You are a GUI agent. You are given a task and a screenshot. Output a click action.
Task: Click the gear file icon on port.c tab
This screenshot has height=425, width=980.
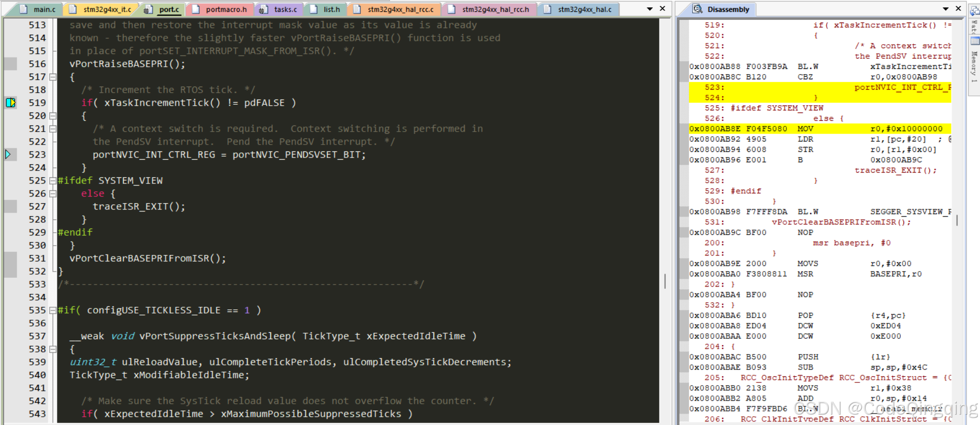tap(148, 9)
